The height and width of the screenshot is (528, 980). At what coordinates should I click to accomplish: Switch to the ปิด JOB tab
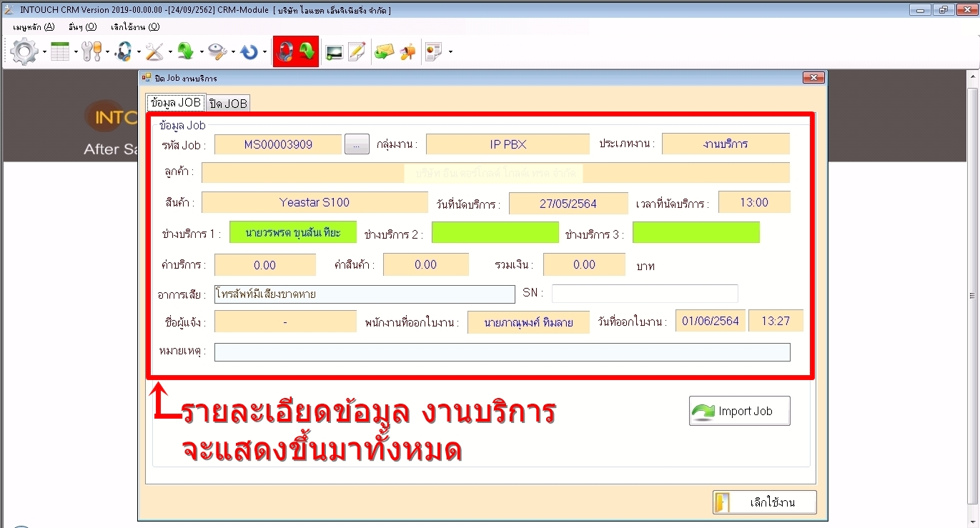click(x=228, y=104)
